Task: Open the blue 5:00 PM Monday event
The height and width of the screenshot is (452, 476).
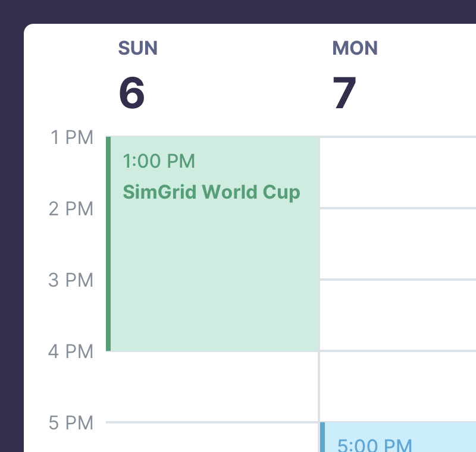Action: tap(399, 439)
